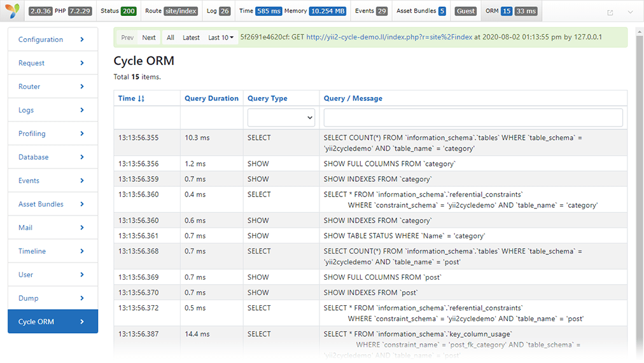The image size is (644, 363).
Task: Open the Timeline panel
Action: coord(53,251)
